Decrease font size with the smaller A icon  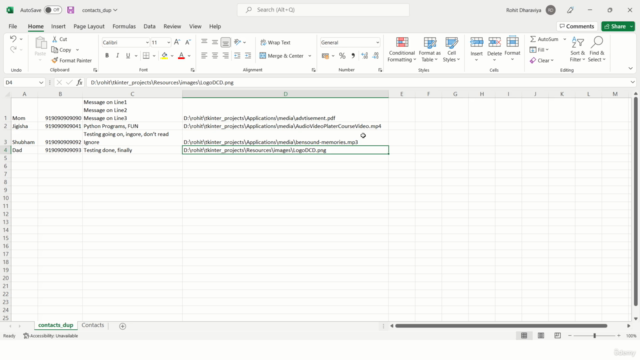pyautogui.click(x=188, y=42)
